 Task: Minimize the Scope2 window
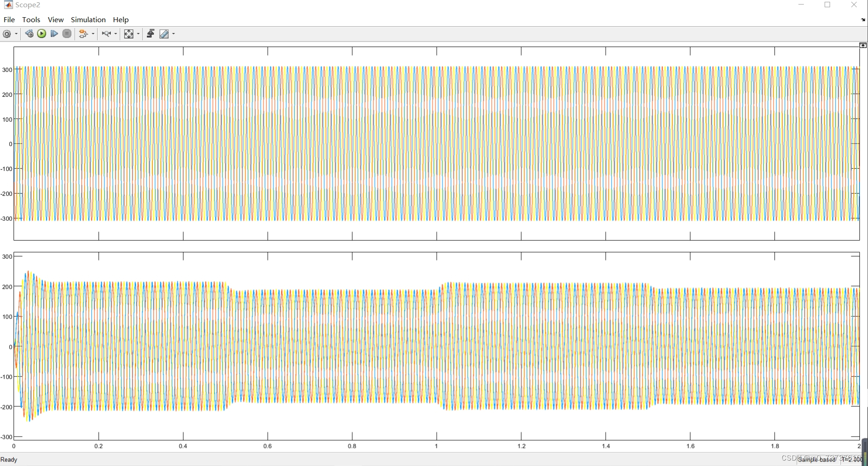tap(802, 5)
